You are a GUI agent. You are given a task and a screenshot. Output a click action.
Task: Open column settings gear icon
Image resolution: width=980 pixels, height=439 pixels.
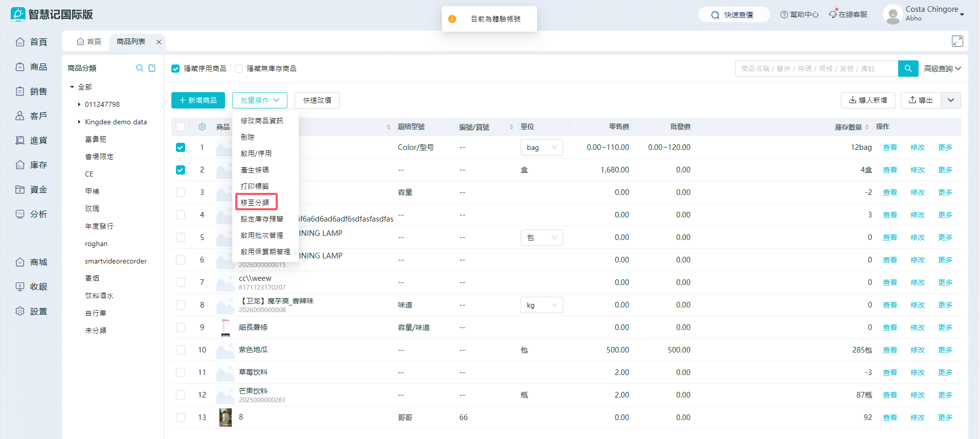(202, 127)
